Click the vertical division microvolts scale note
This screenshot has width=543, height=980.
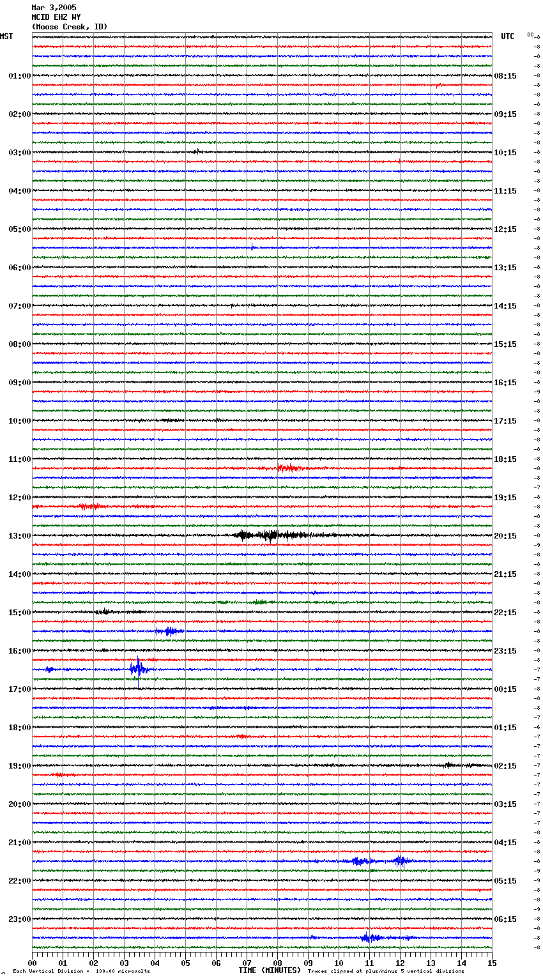(81, 971)
